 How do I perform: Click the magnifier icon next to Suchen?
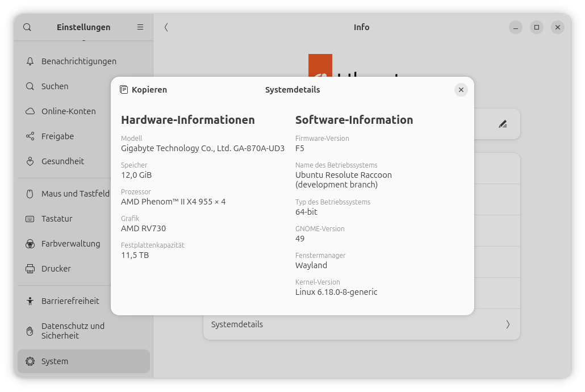(30, 86)
